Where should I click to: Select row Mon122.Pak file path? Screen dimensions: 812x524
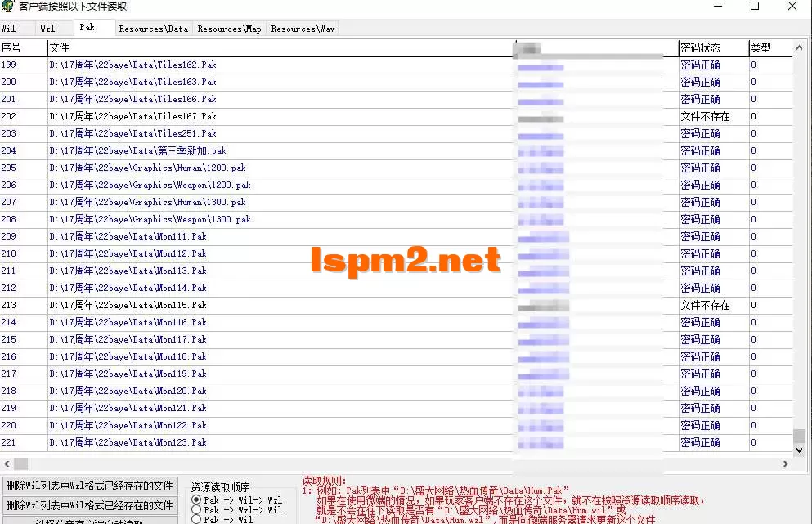(128, 425)
